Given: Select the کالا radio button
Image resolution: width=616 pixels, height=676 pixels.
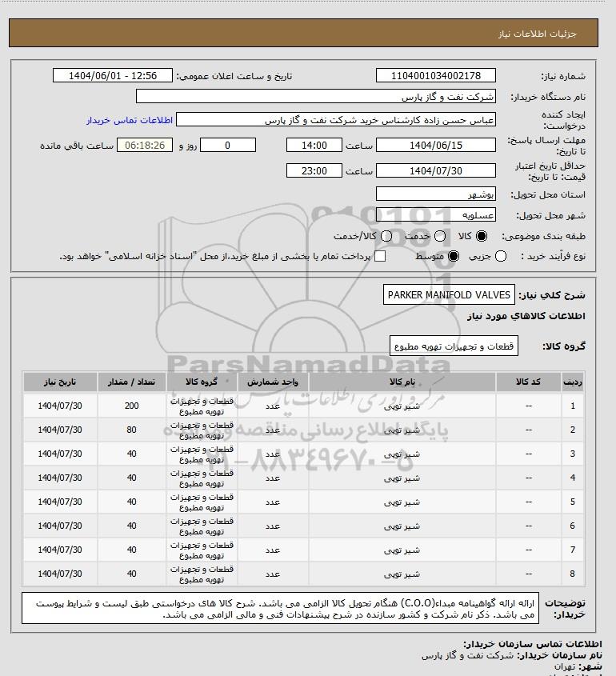Looking at the screenshot, I should pos(482,236).
